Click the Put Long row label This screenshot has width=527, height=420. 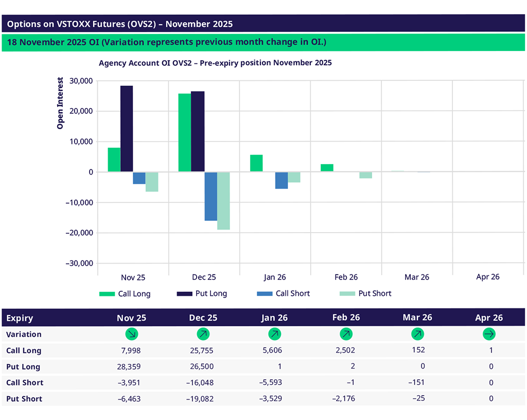[x=23, y=367]
